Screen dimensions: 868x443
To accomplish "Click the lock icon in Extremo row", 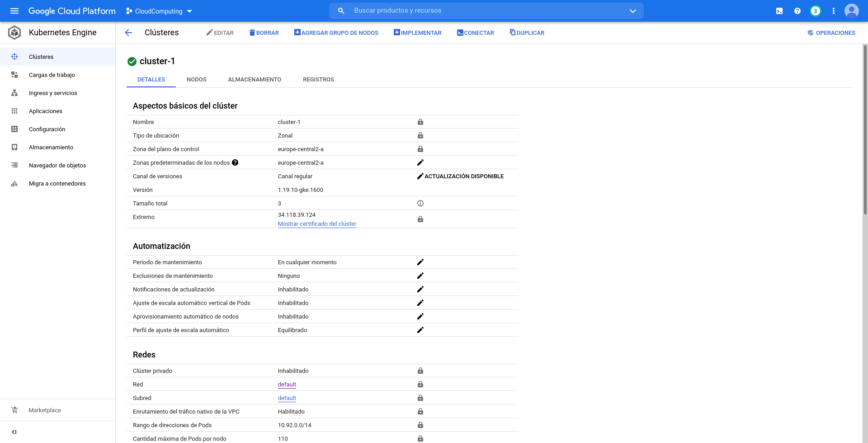I will [x=420, y=219].
